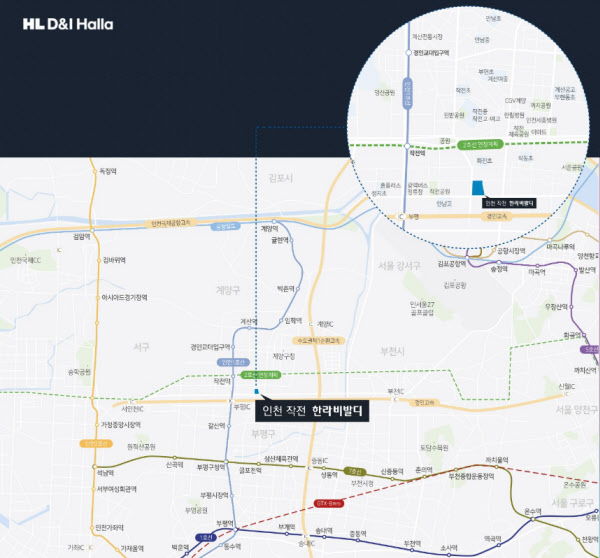Click the 신중동역 station label
The image size is (600, 558).
(x=392, y=472)
